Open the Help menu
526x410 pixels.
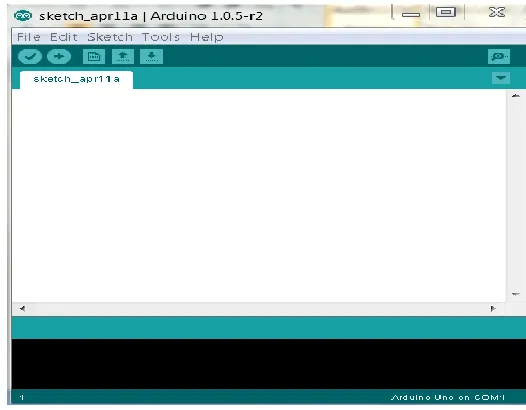click(207, 37)
